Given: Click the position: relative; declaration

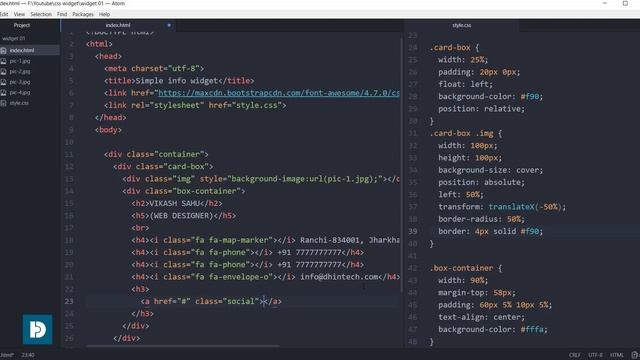Looking at the screenshot, I should tap(482, 109).
